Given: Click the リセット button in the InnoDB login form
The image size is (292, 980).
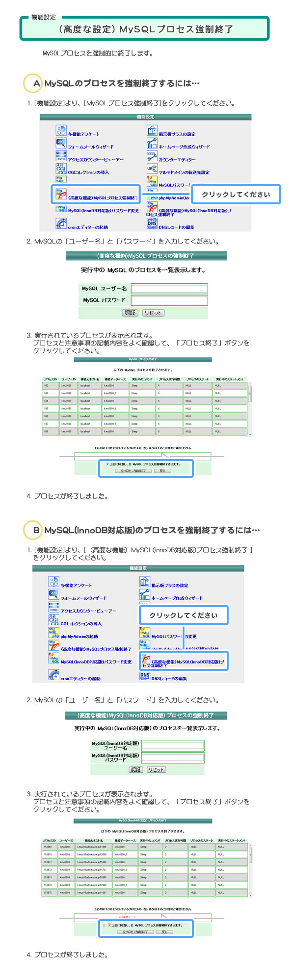Looking at the screenshot, I should 156,769.
